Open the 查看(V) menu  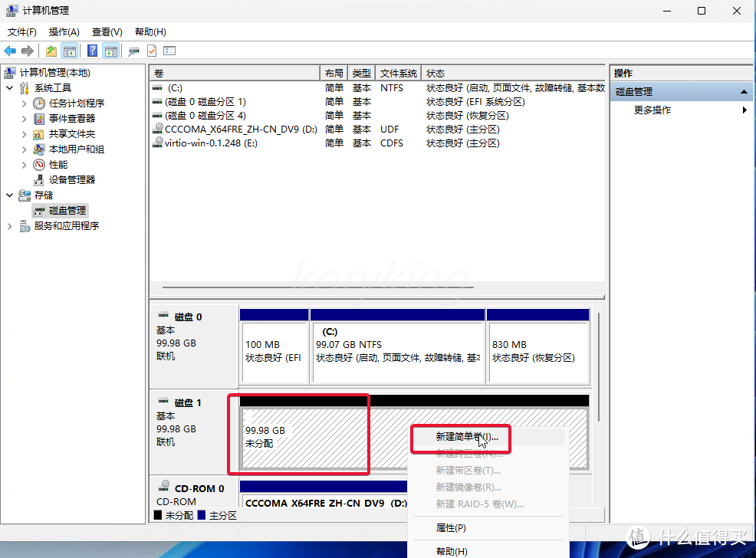[107, 32]
